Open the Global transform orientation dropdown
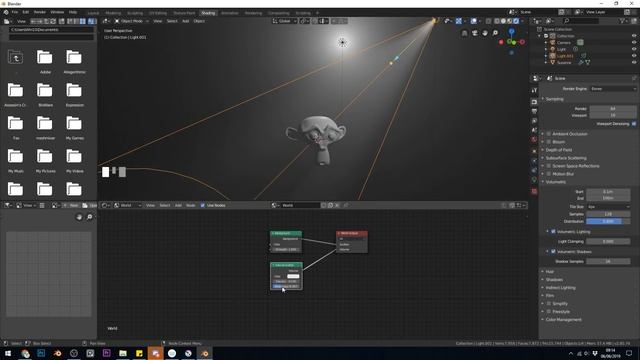The image size is (640, 360). click(284, 21)
